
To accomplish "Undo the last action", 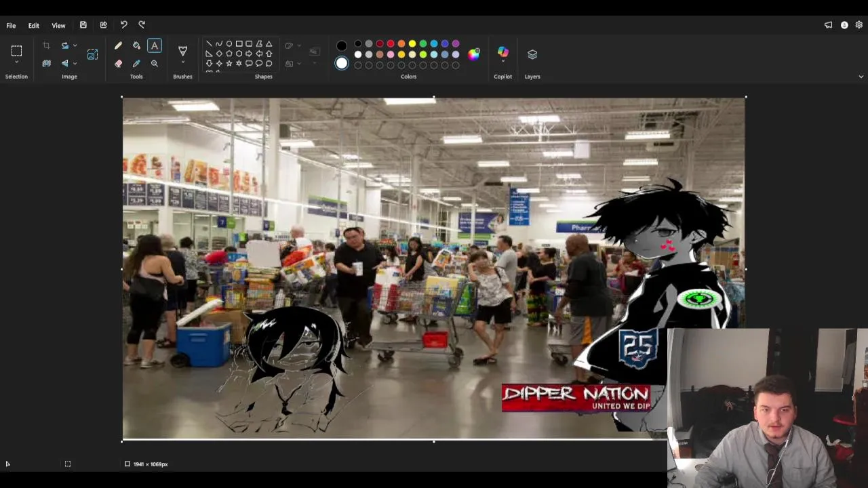I will pos(123,25).
